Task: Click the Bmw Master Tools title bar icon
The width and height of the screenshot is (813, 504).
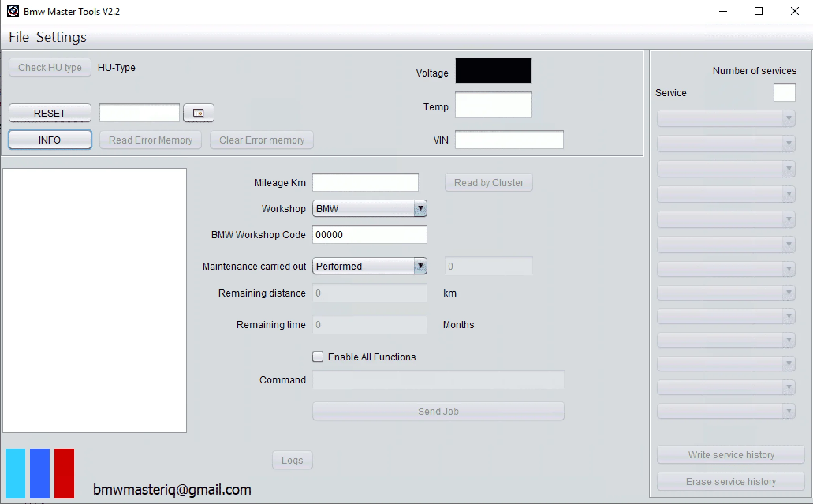Action: [13, 11]
